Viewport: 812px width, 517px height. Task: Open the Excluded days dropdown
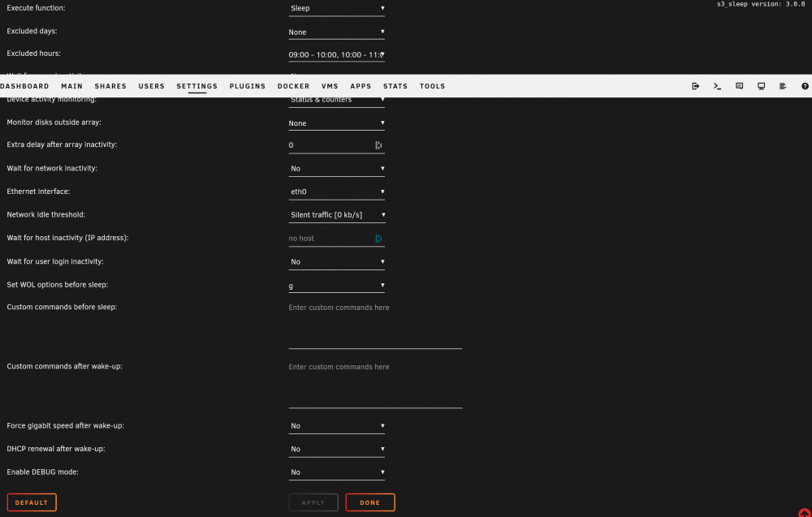tap(337, 32)
